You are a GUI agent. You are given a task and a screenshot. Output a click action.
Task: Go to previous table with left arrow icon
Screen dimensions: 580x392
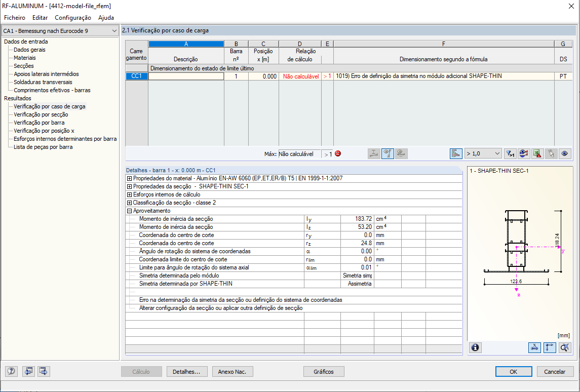pos(28,371)
